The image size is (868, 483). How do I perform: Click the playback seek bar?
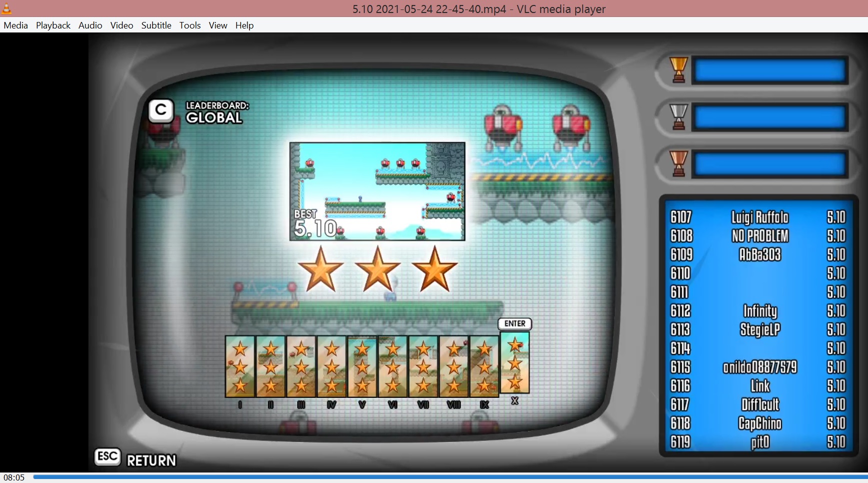pyautogui.click(x=450, y=477)
